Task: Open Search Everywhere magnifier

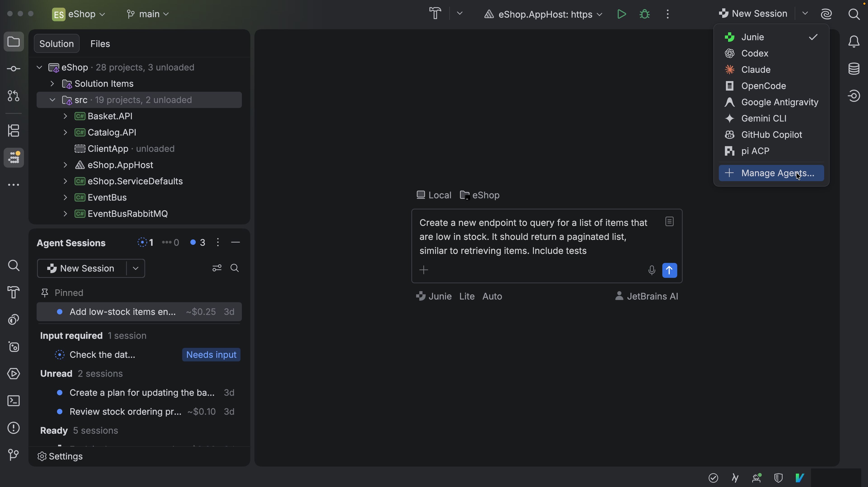Action: click(854, 14)
